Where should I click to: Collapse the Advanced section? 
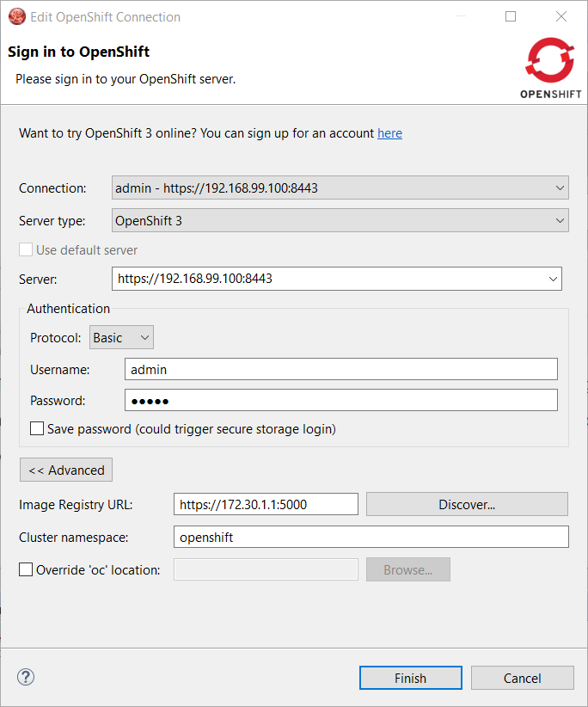tap(66, 470)
